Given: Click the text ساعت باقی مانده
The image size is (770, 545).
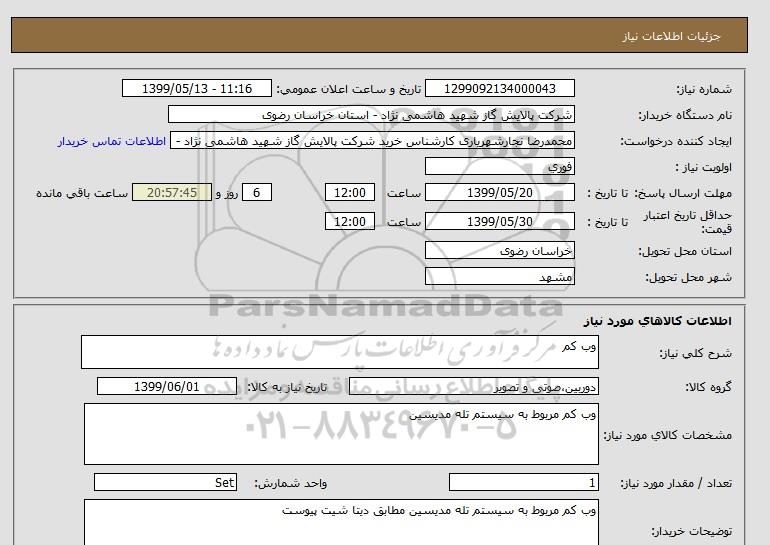Looking at the screenshot, I should pyautogui.click(x=82, y=193).
